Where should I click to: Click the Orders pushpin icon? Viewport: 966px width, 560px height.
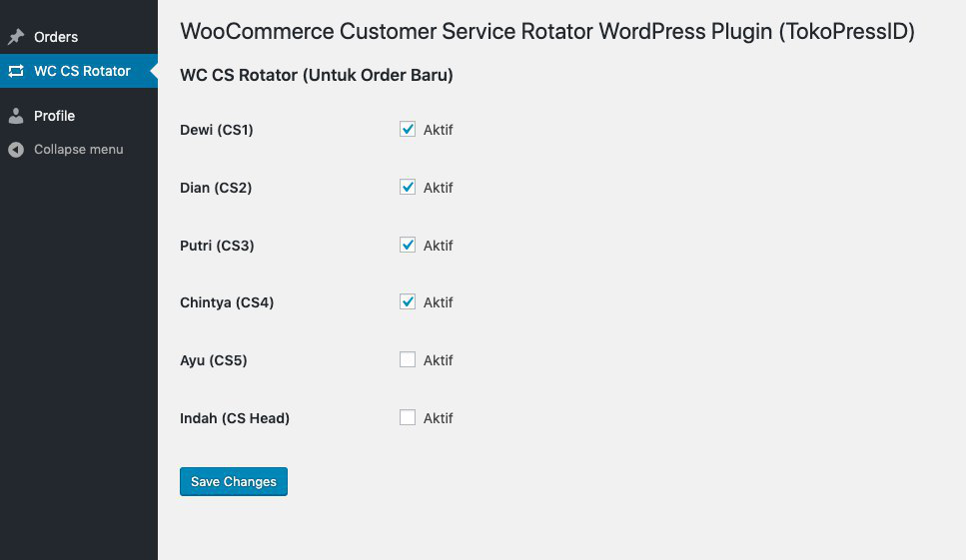16,37
